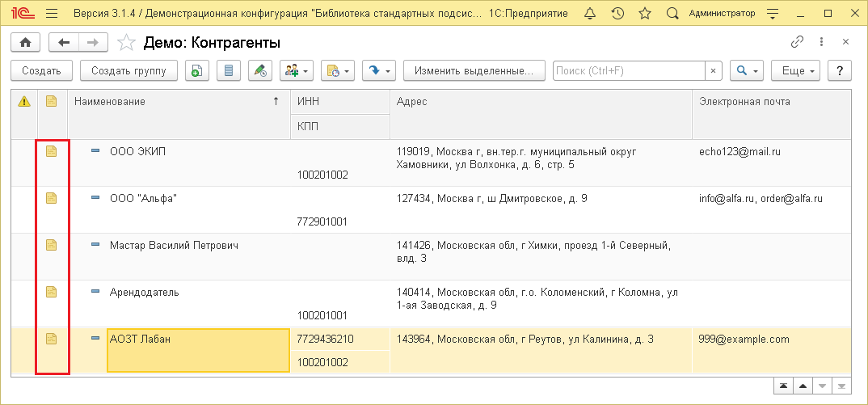Navigate back with left arrow
The image size is (868, 405).
coord(64,42)
